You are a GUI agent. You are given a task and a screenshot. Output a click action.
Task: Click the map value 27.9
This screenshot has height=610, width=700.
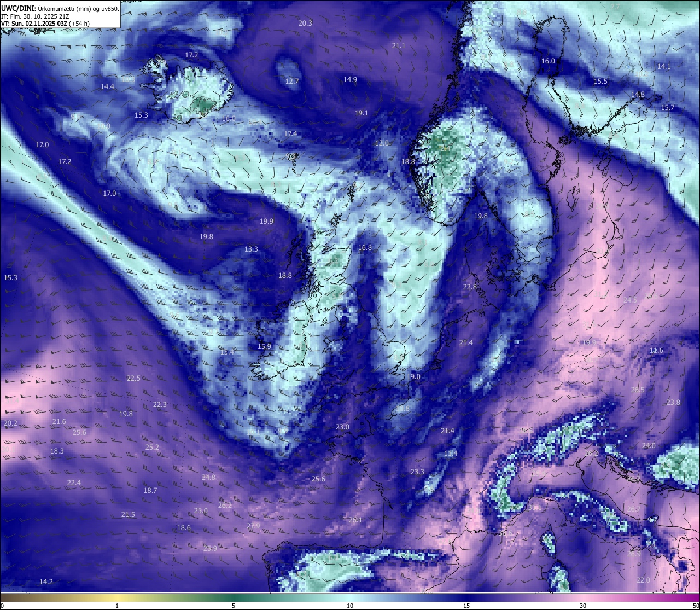point(253,526)
